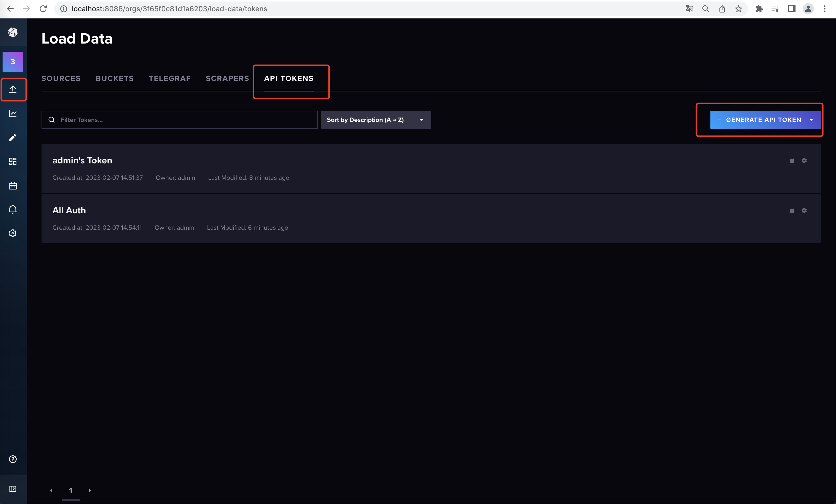The width and height of the screenshot is (836, 504).
Task: Click the browser back arrow
Action: (10, 8)
